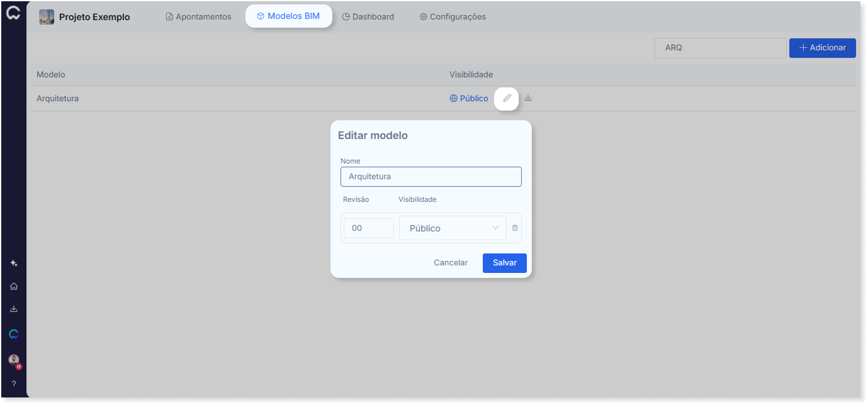868x405 pixels.
Task: Open the Configurações tab
Action: pyautogui.click(x=453, y=17)
